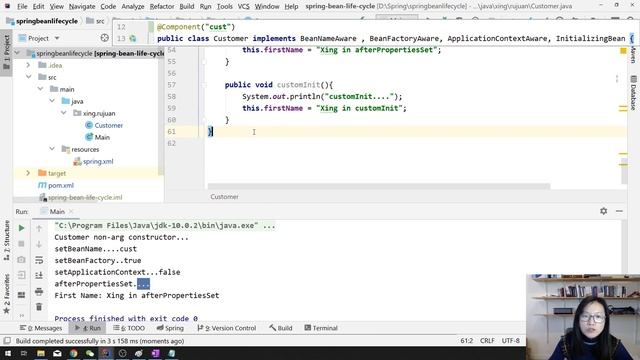Viewport: 640px width, 360px height.
Task: Click the down arrow in Run console
Action: click(x=39, y=244)
